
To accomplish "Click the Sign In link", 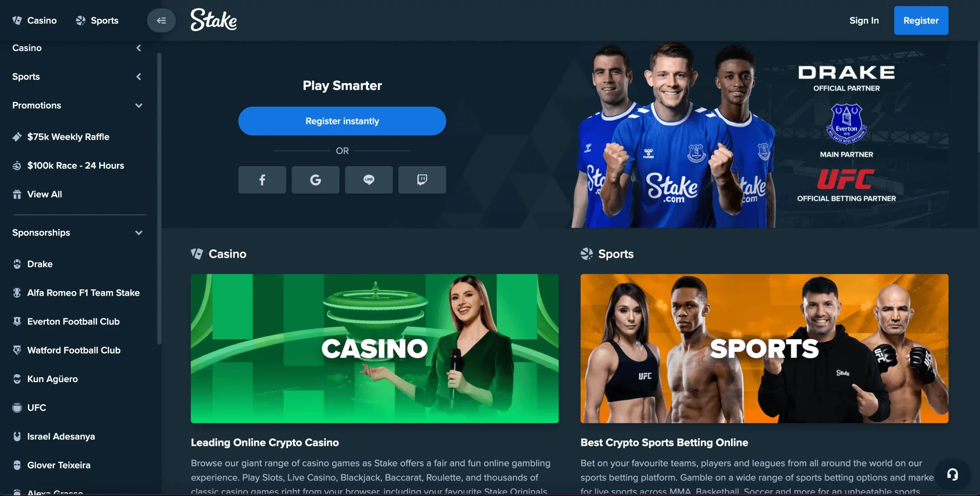I will [x=864, y=20].
